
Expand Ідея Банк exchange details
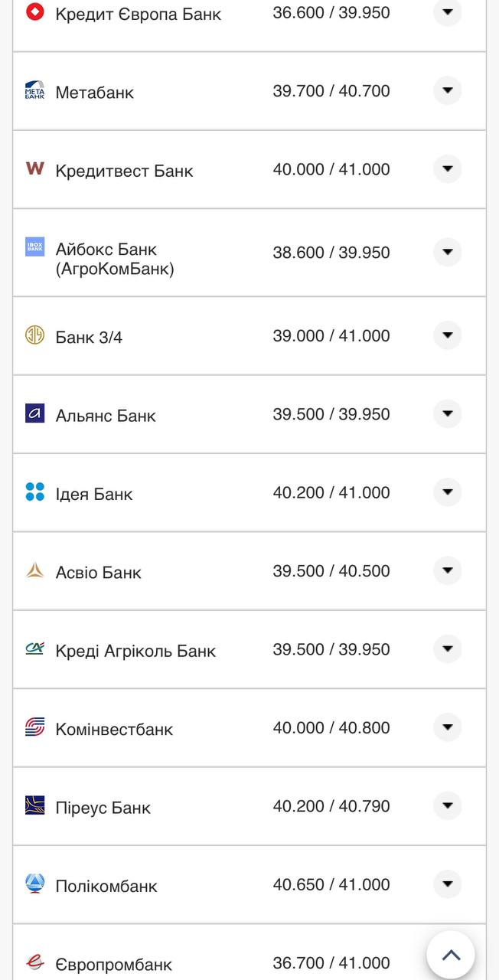(x=448, y=492)
